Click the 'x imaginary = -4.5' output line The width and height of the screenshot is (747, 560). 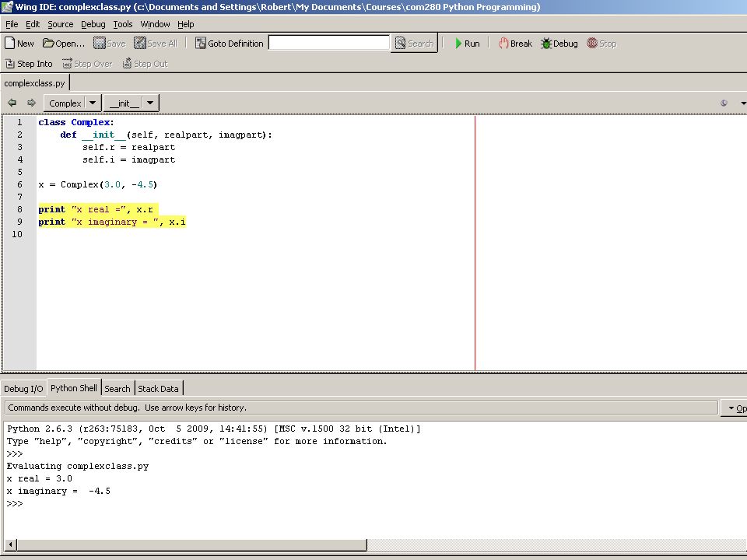58,491
